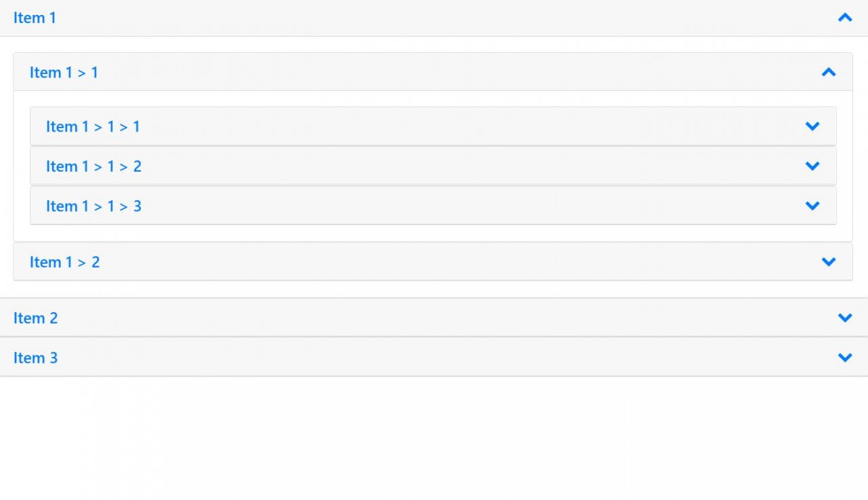Click the "Item 1" title text

pos(35,18)
